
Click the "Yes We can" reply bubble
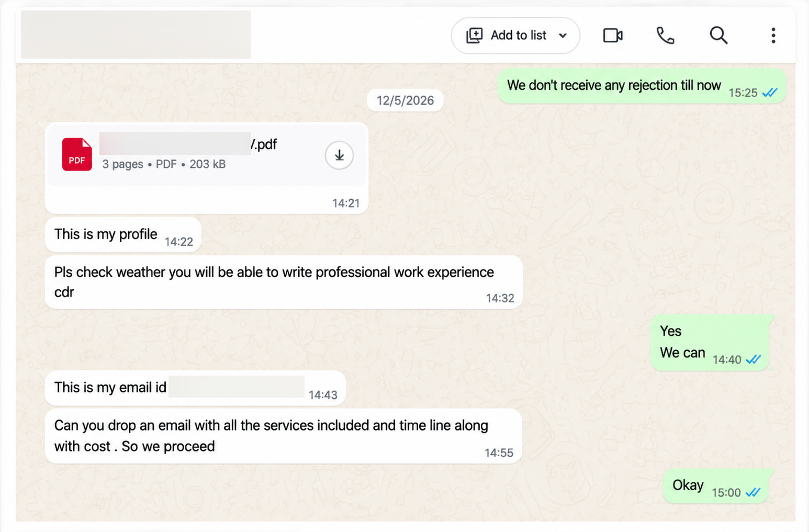710,343
